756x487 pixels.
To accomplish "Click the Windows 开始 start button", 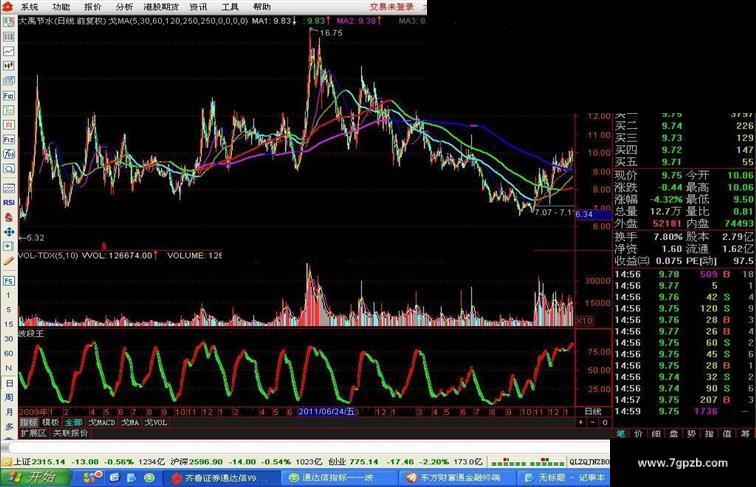I will tap(35, 477).
